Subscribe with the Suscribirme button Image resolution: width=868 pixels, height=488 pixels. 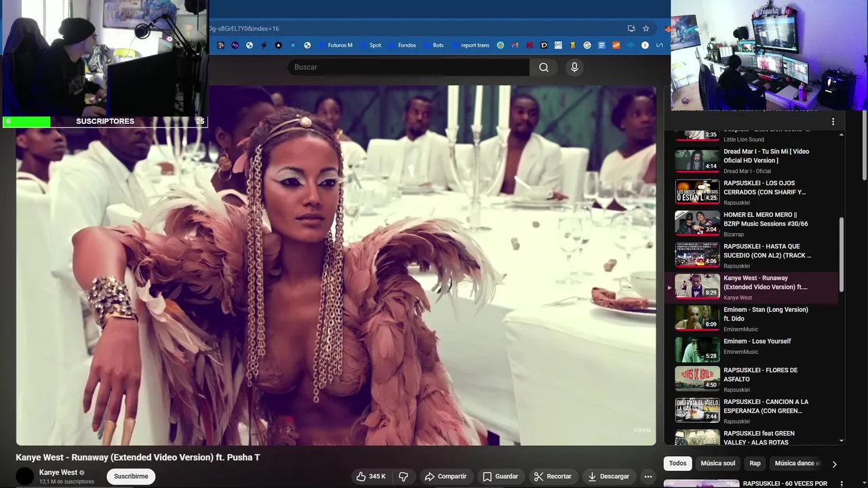point(131,476)
